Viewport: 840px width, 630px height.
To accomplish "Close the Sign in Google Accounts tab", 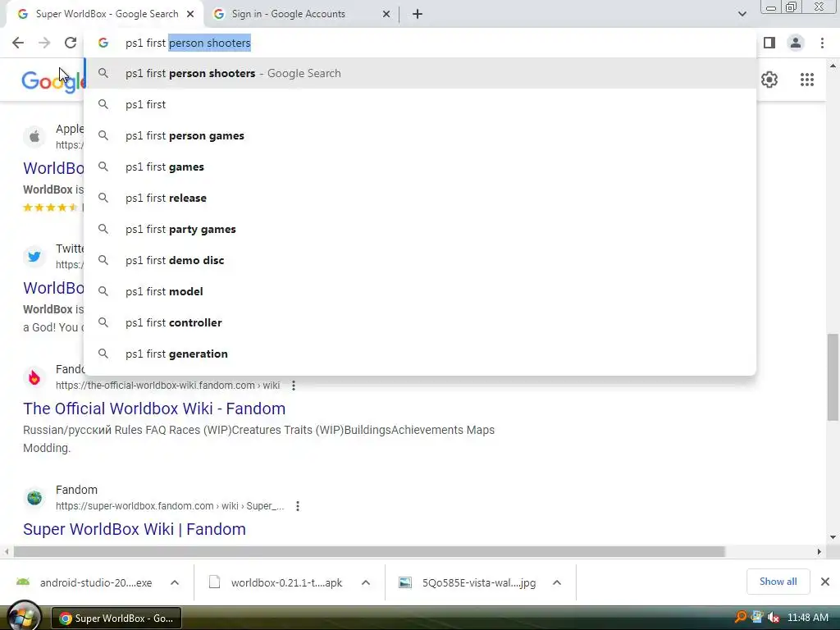I will 386,14.
